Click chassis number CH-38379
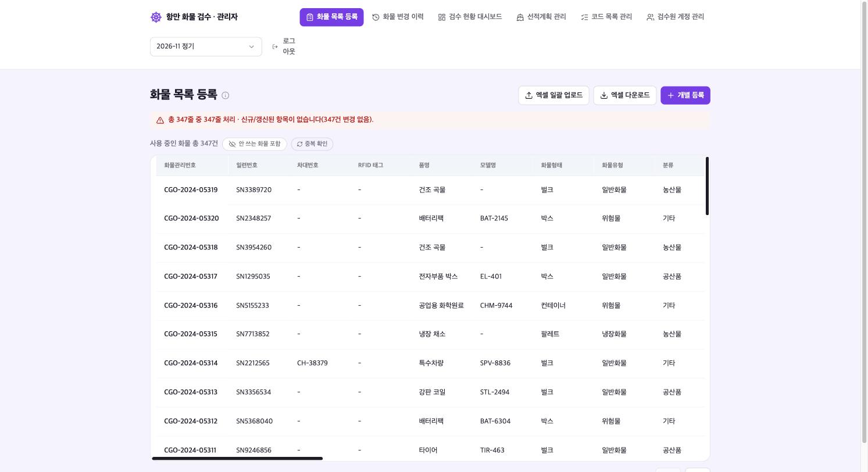This screenshot has width=868, height=472. pyautogui.click(x=312, y=363)
